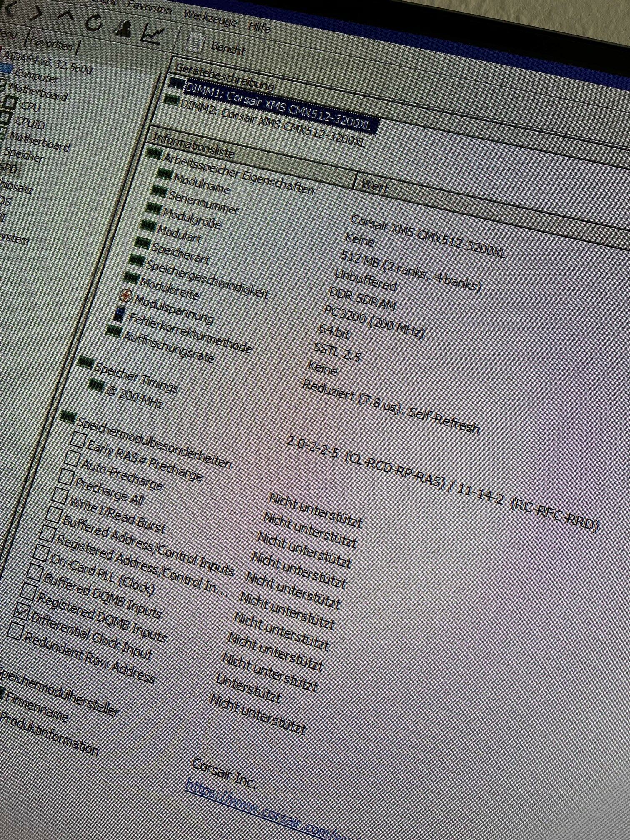Viewport: 630px width, 840px height.
Task: Switch to the Favoriten sidebar tab
Action: pyautogui.click(x=52, y=43)
